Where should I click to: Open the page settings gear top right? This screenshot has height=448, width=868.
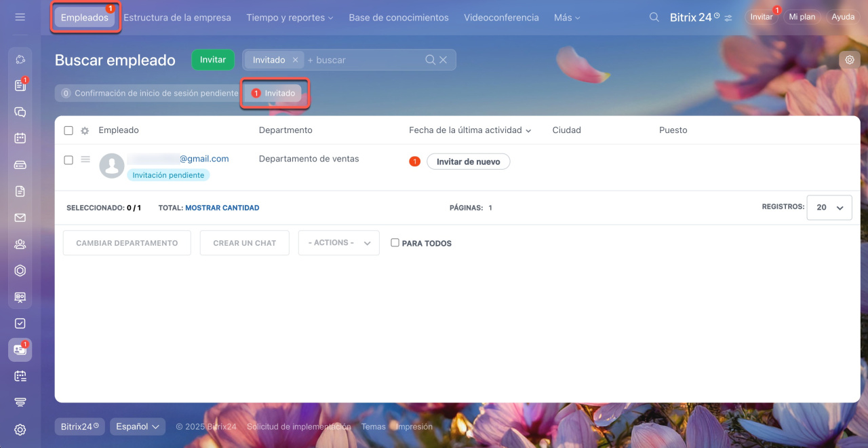pos(850,60)
